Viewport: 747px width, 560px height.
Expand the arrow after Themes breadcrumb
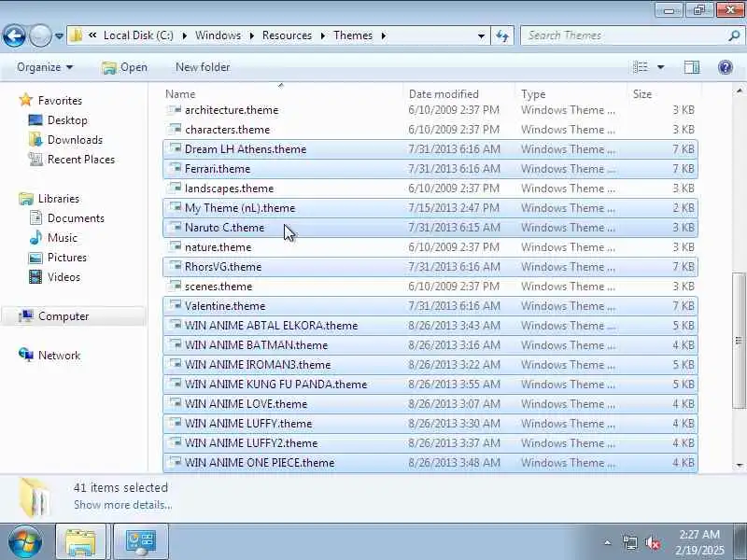[x=384, y=35]
